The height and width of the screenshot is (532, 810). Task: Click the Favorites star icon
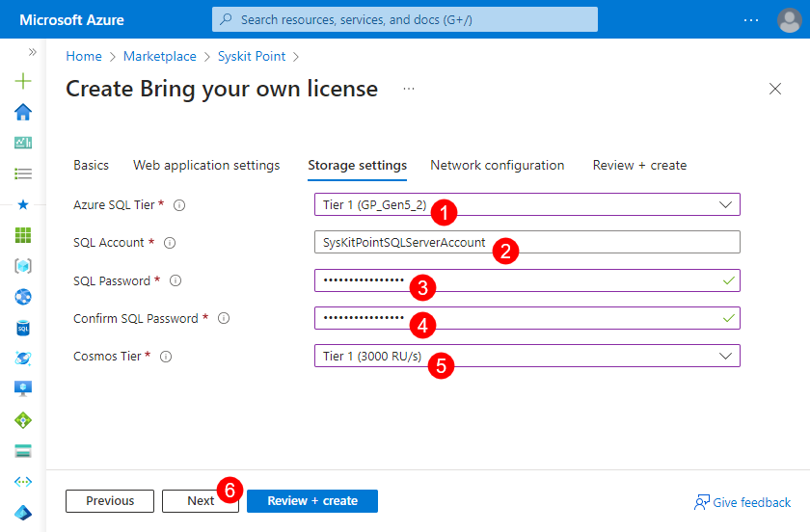coord(23,204)
